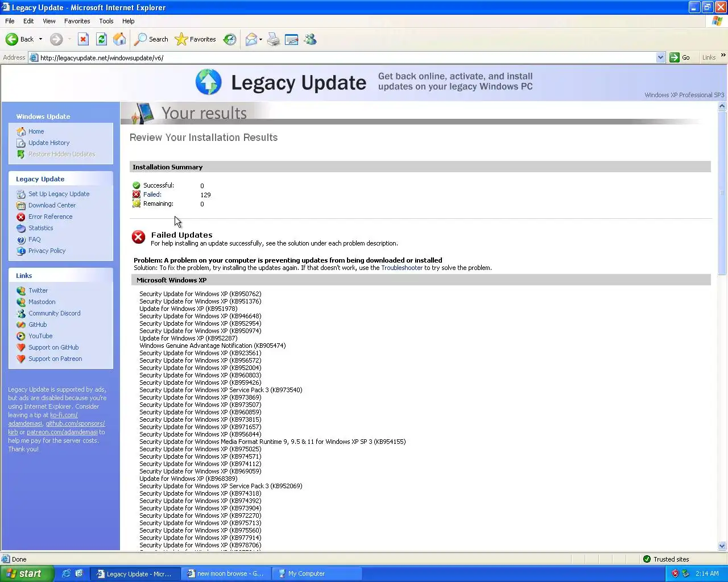
Task: Click the Go button
Action: [x=681, y=57]
